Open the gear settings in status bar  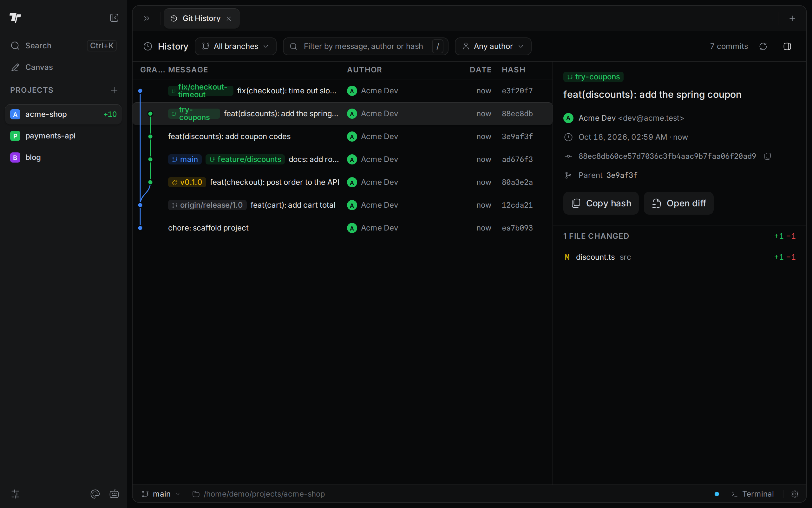795,494
